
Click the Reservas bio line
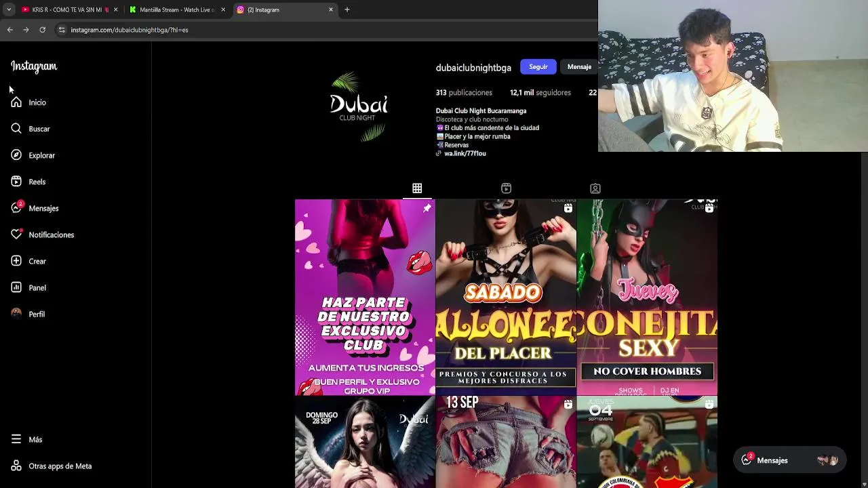pyautogui.click(x=452, y=145)
